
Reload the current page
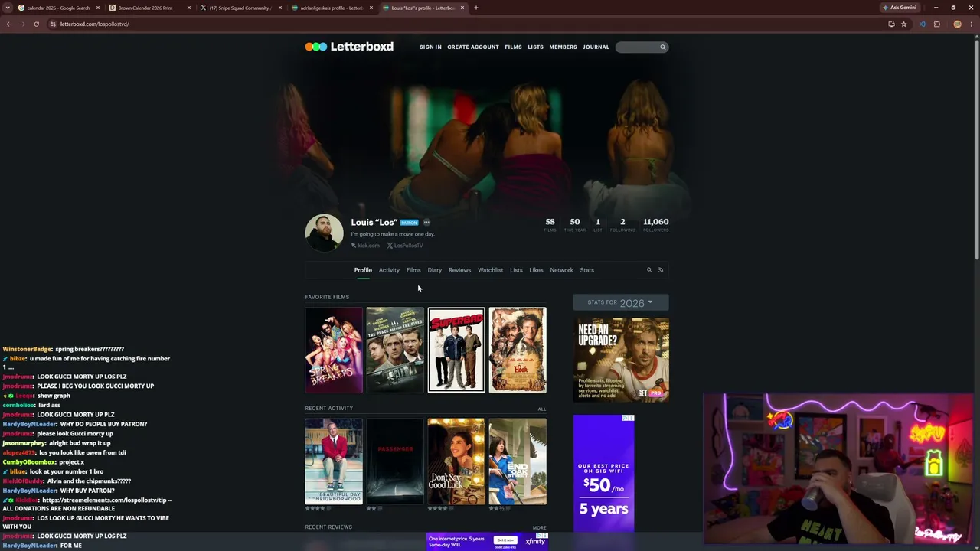[36, 24]
